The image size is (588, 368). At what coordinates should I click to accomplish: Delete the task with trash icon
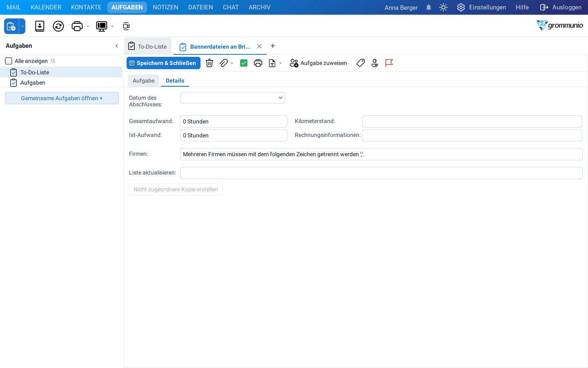tap(209, 63)
